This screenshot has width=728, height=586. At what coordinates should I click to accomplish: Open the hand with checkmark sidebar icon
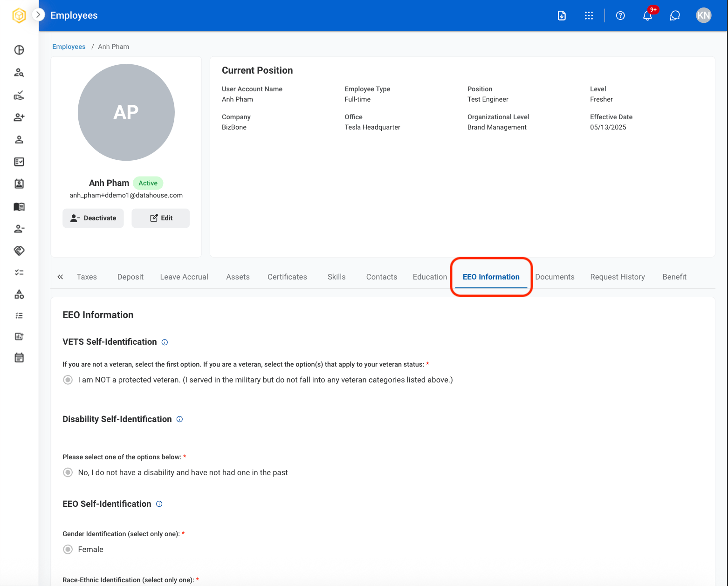click(x=19, y=95)
